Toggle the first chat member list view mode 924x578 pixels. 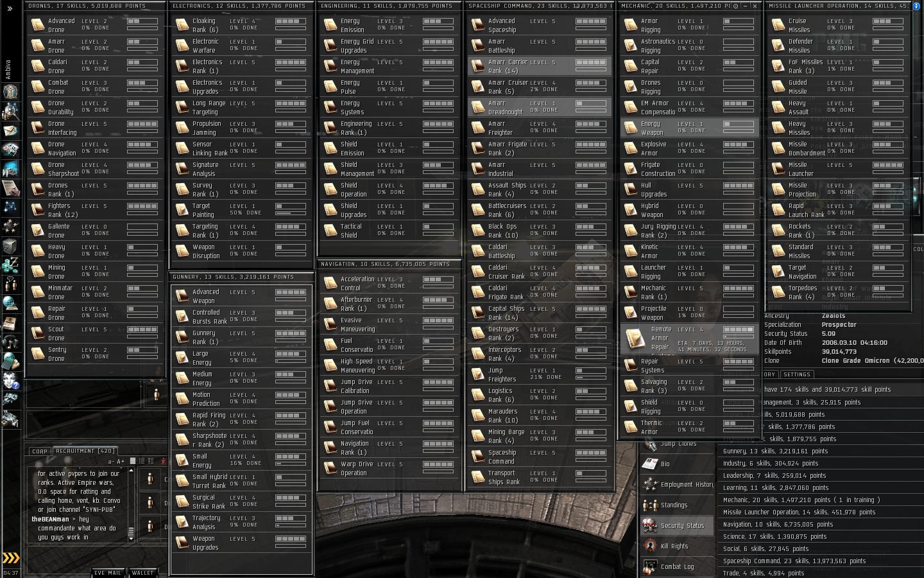133,461
